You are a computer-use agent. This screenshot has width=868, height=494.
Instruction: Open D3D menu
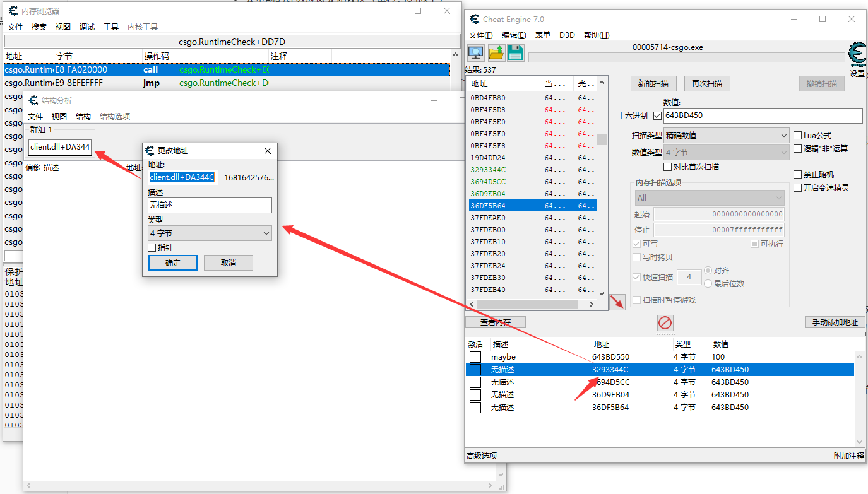click(x=567, y=35)
